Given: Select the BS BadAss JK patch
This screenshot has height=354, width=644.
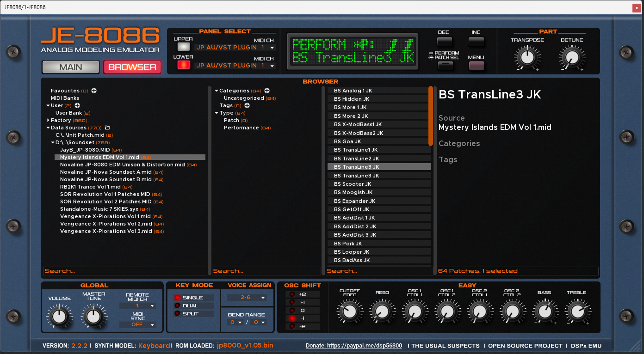Looking at the screenshot, I should pyautogui.click(x=379, y=260).
